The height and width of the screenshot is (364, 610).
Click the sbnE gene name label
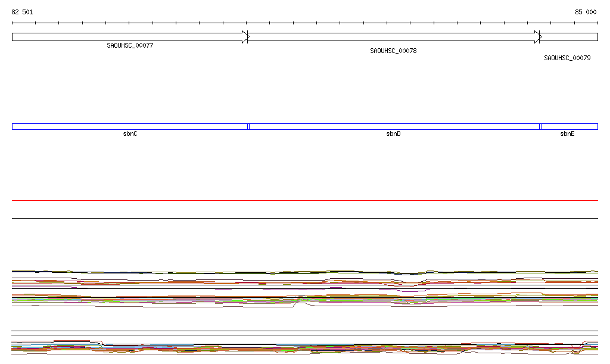(567, 134)
